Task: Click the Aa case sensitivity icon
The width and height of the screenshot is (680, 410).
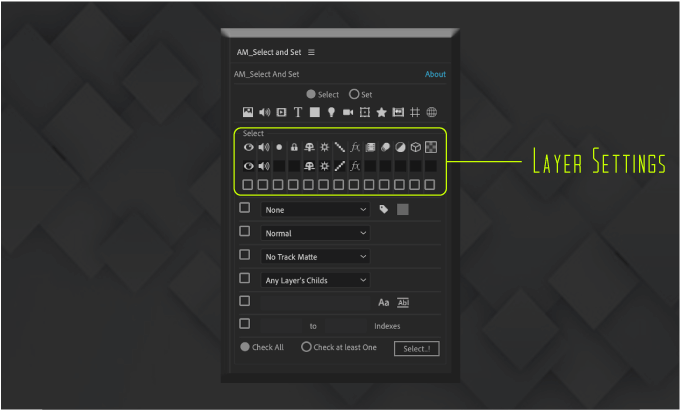Action: 383,302
